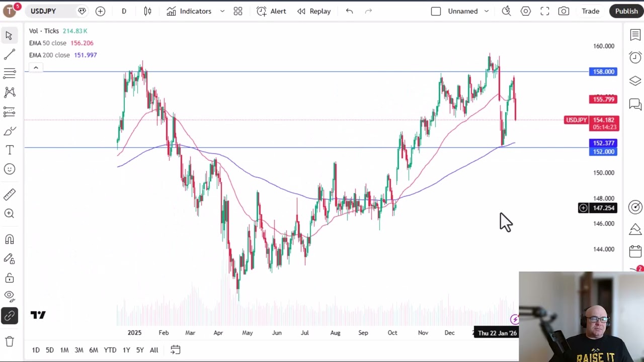This screenshot has width=644, height=362.
Task: Open the watchlist panel icon
Action: click(635, 35)
